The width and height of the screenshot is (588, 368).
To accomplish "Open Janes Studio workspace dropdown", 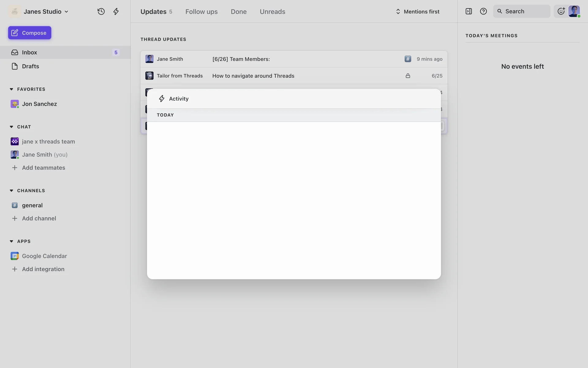I will tap(46, 11).
